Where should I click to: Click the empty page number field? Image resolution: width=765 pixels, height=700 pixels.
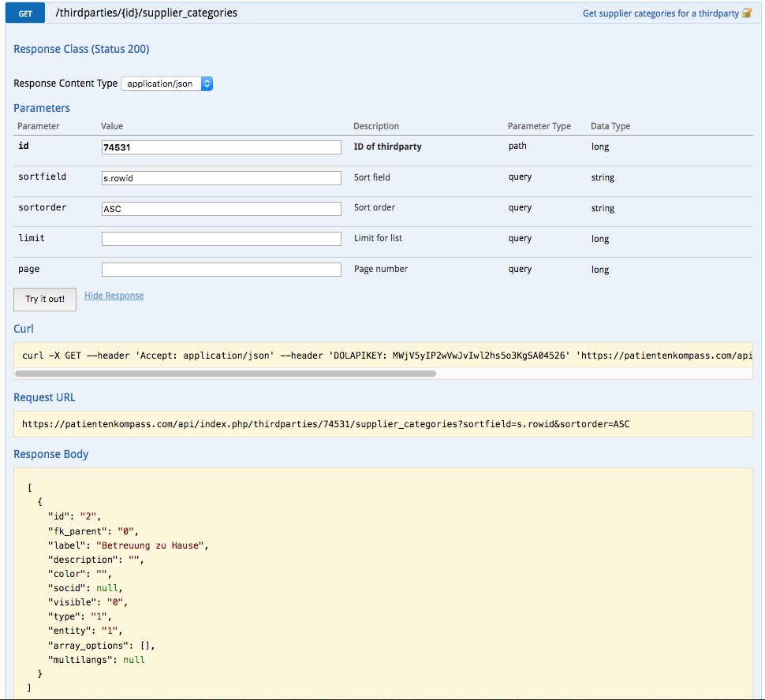[x=221, y=269]
